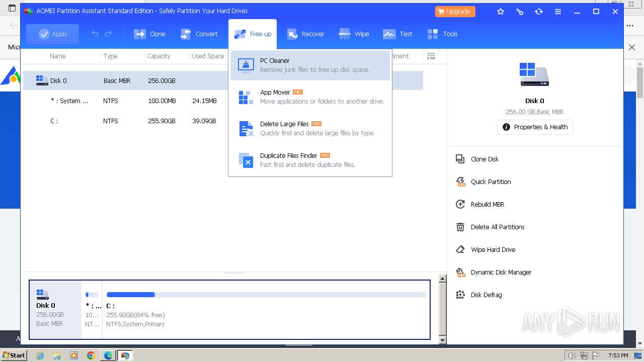
Task: Open the column view options icon
Action: tap(431, 56)
